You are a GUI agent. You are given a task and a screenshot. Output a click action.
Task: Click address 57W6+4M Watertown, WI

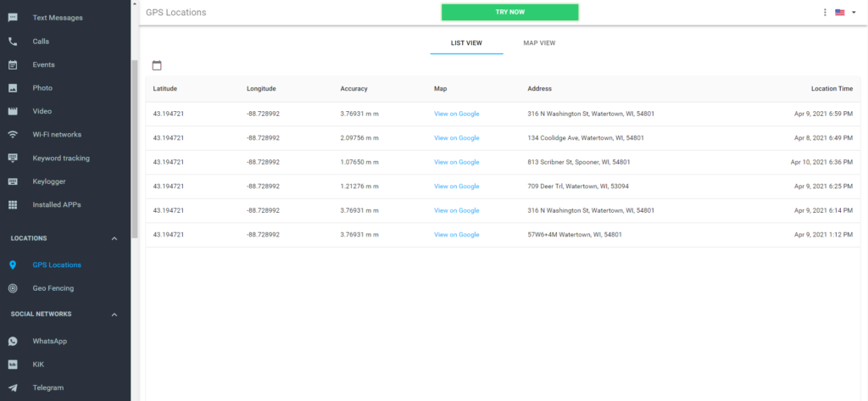575,235
